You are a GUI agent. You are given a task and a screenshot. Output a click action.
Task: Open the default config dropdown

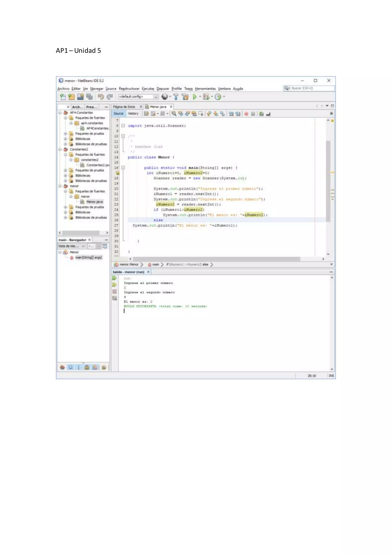(x=156, y=97)
